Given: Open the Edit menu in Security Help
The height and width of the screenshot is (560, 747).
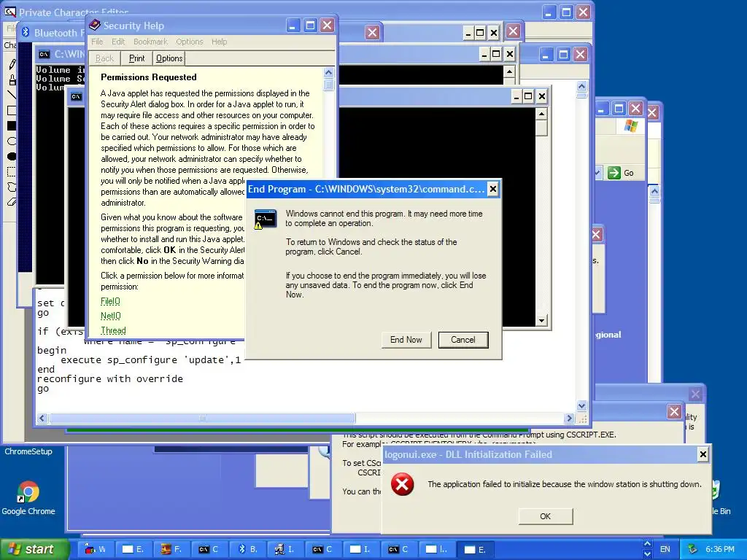Looking at the screenshot, I should click(x=118, y=42).
